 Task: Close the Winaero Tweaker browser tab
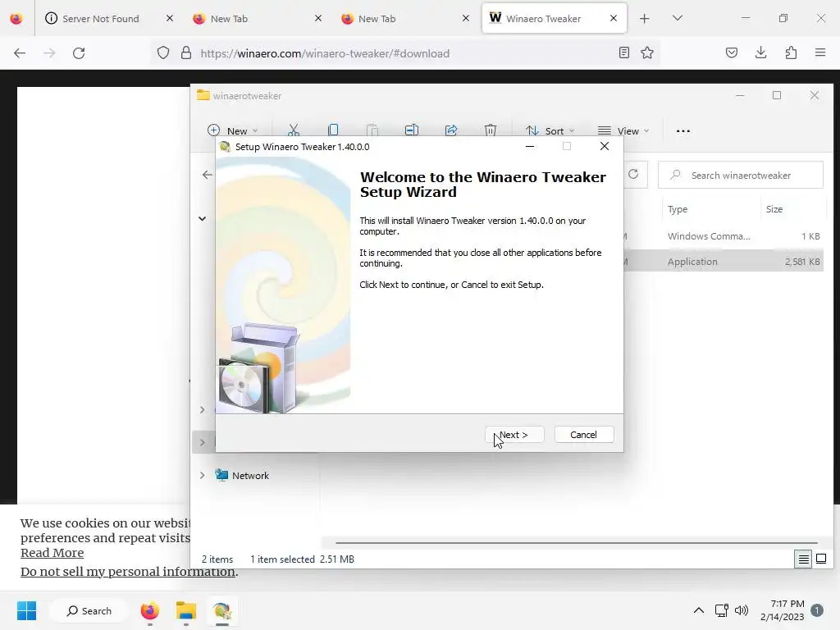click(614, 18)
